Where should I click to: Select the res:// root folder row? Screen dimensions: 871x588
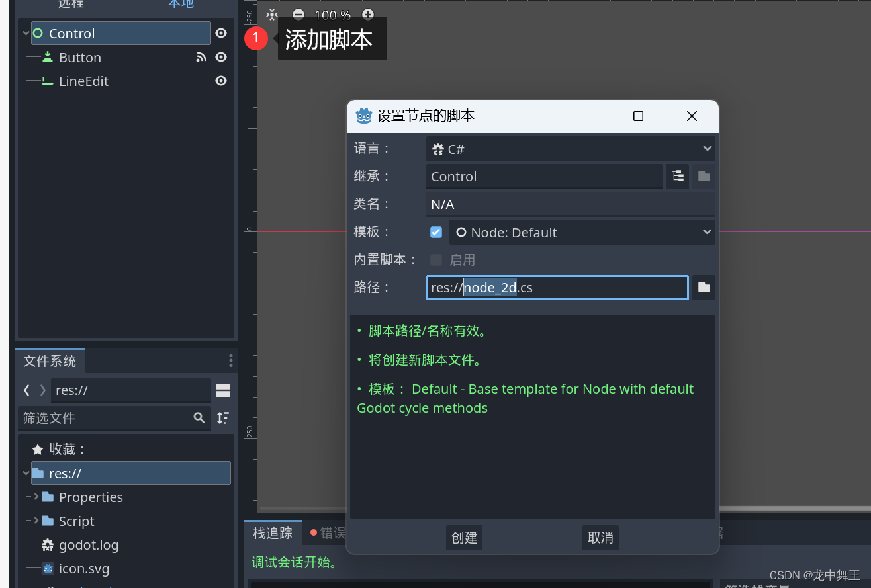point(131,474)
